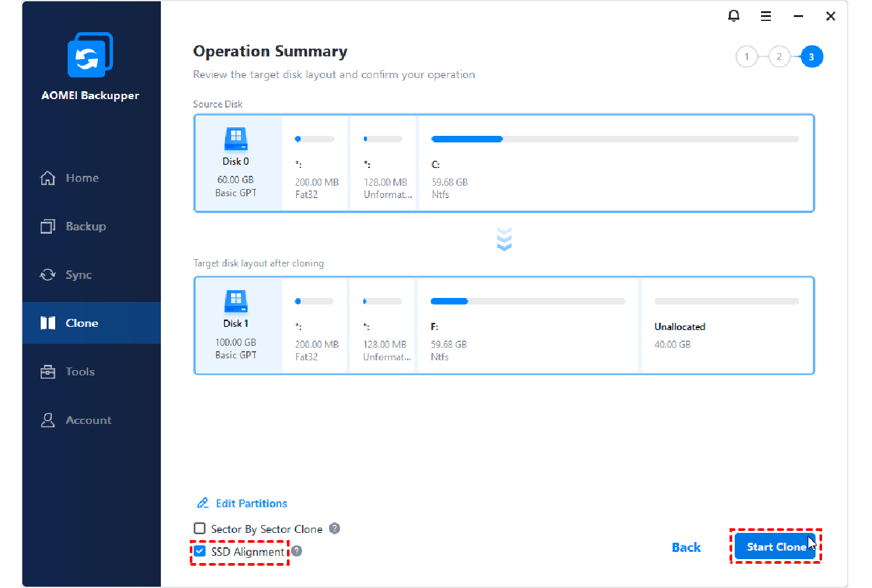The image size is (872, 588).
Task: Go to the Home section
Action: pos(91,178)
